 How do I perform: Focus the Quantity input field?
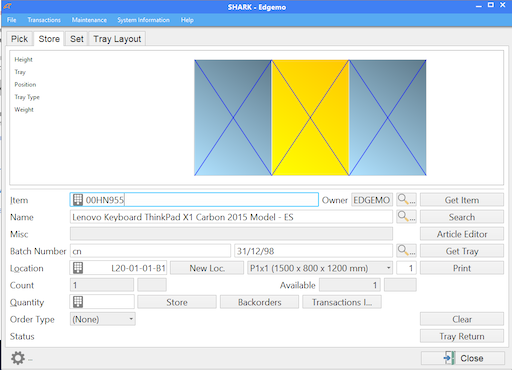(x=102, y=302)
